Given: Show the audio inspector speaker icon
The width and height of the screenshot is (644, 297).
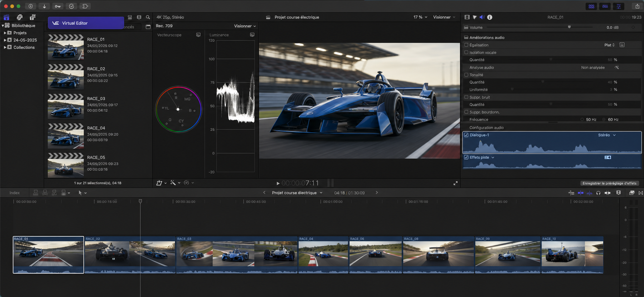Looking at the screenshot, I should click(482, 17).
